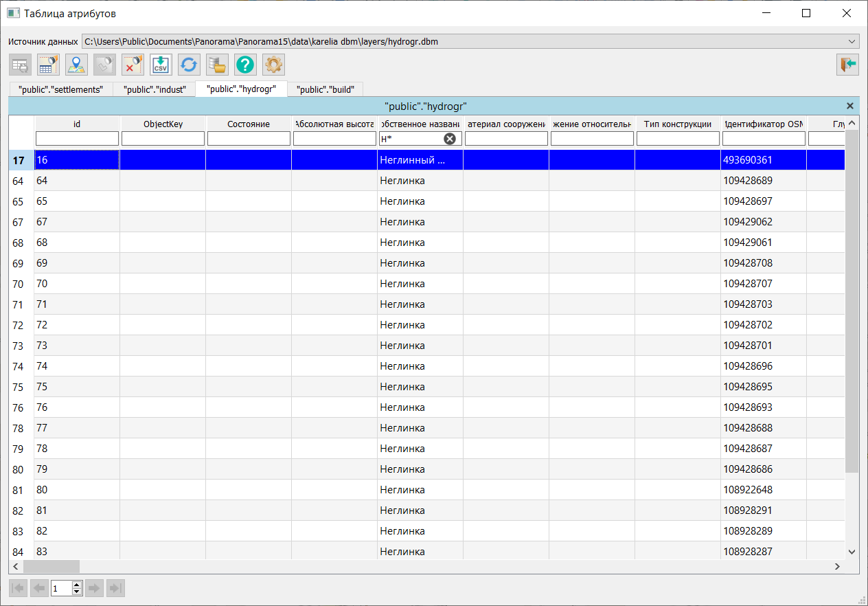Open help with the question mark icon
Image resolution: width=868 pixels, height=606 pixels.
click(x=245, y=65)
